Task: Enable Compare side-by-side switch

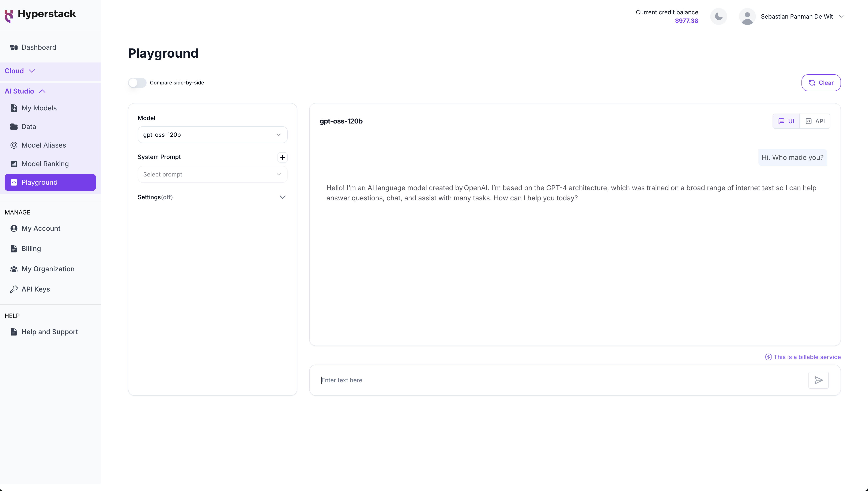Action: [137, 83]
